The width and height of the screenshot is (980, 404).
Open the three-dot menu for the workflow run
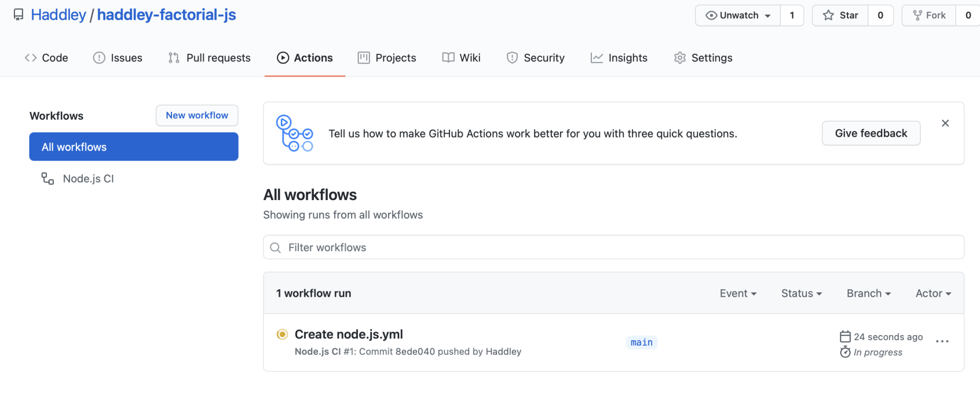[x=942, y=342]
